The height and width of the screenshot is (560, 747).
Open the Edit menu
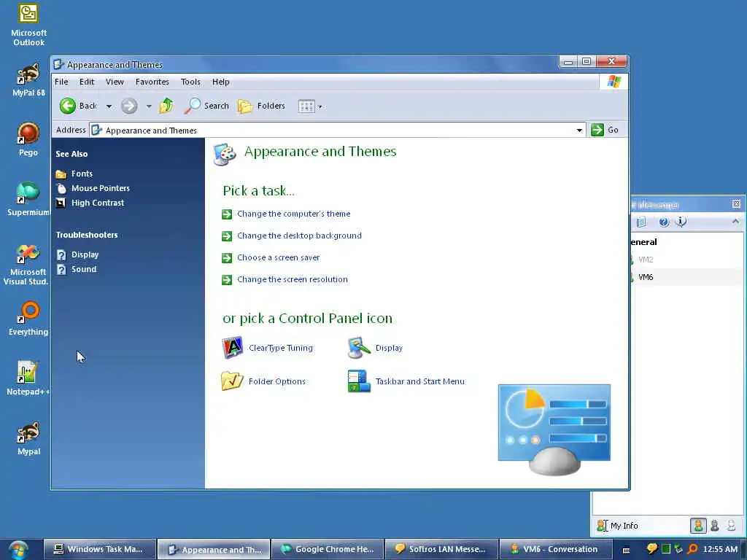pos(87,82)
